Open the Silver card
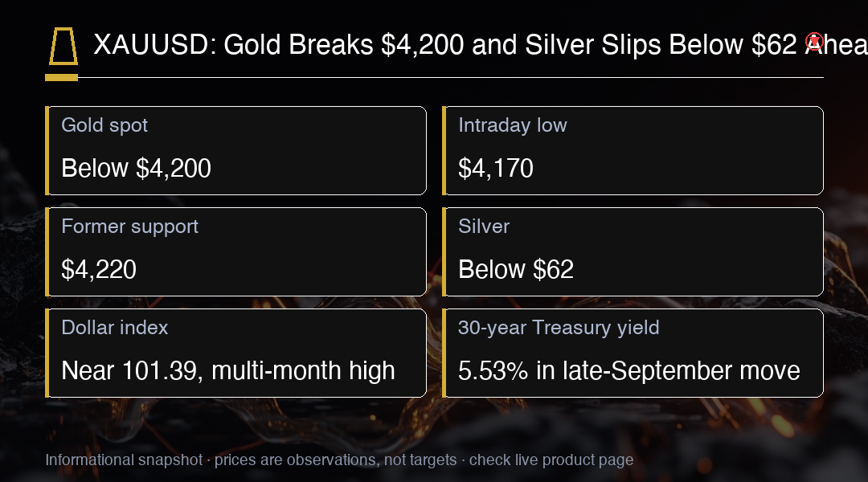This screenshot has height=482, width=868. 633,251
